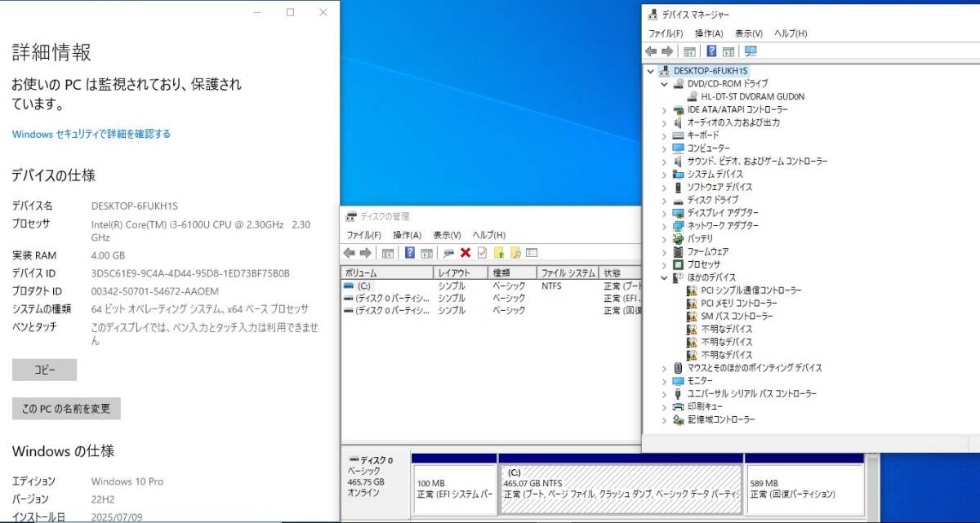Collapse the DVD/CD-ROM ドライブ node
The image size is (980, 523).
(664, 84)
